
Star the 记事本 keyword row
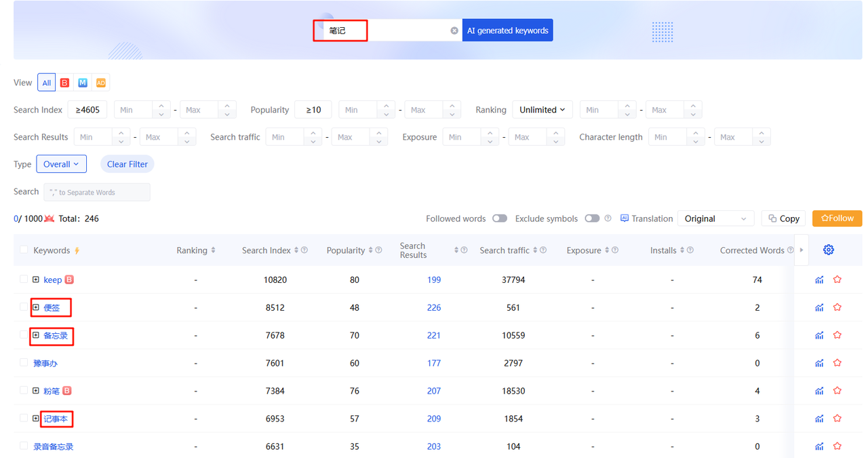tap(837, 419)
